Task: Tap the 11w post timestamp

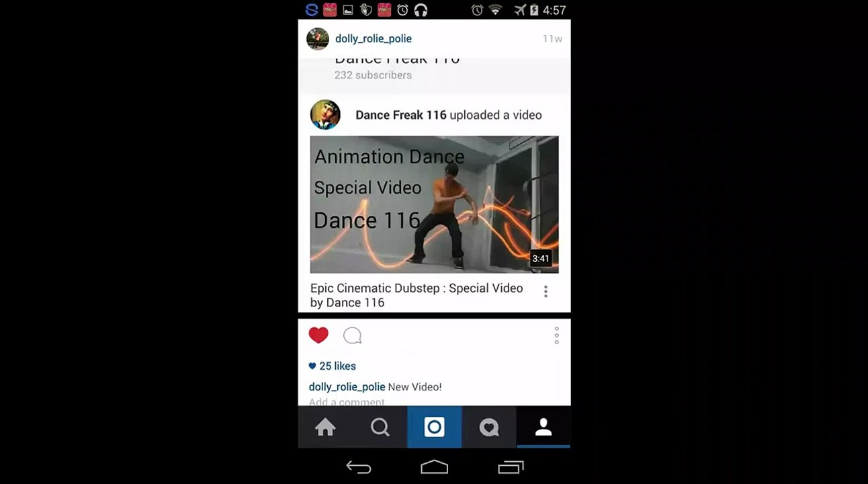Action: [552, 39]
